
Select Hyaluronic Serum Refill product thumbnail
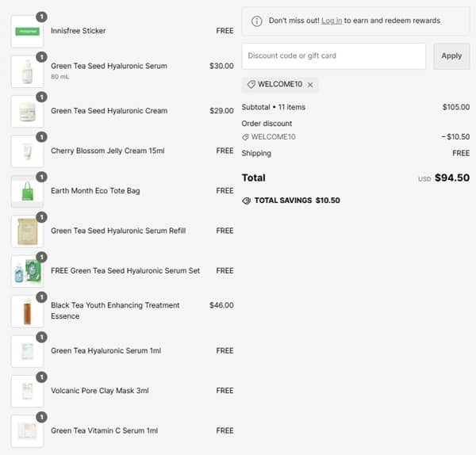click(27, 231)
